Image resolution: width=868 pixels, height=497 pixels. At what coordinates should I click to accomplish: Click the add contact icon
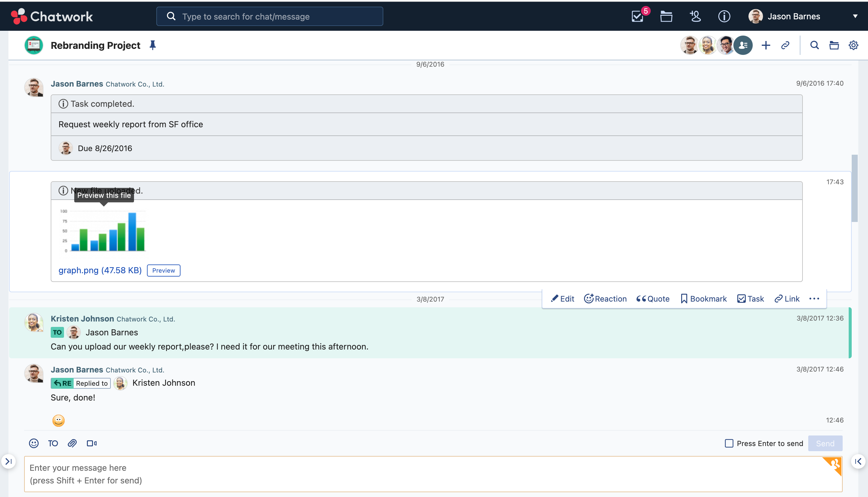pos(695,16)
